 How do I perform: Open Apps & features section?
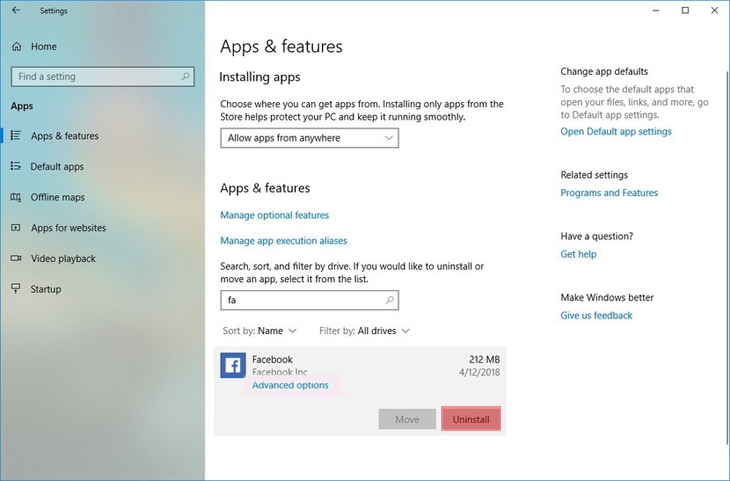65,136
